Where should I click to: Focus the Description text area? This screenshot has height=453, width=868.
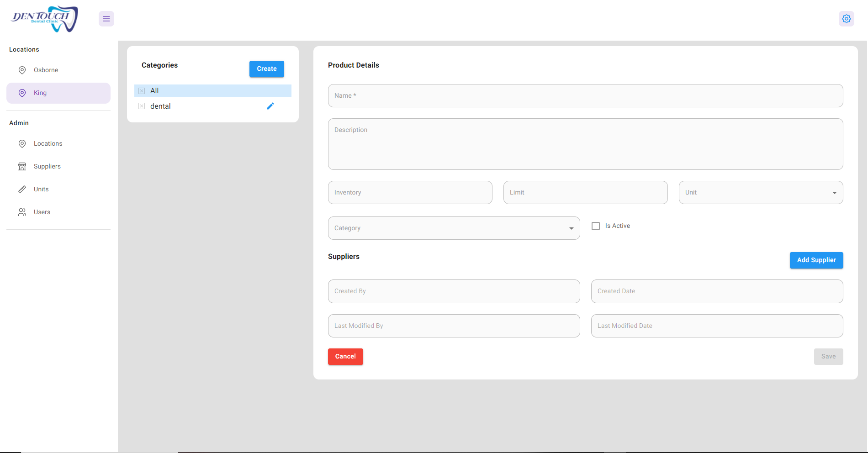click(x=585, y=144)
